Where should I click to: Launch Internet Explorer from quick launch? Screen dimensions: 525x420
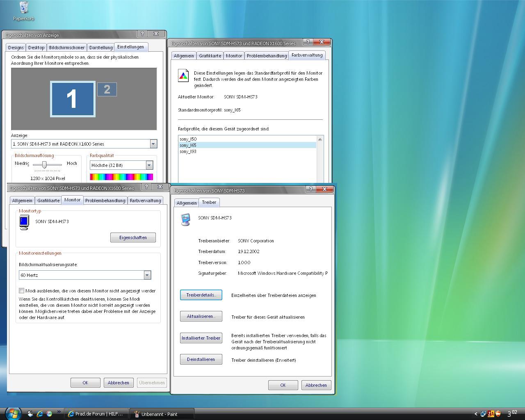click(40, 414)
